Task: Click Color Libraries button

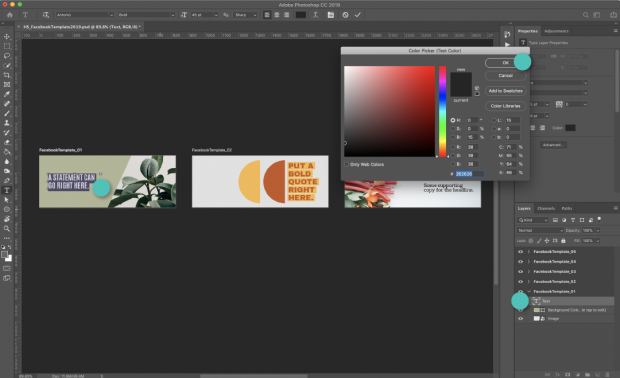Action: [505, 106]
